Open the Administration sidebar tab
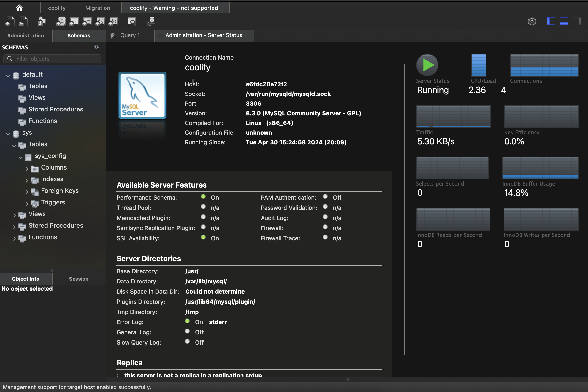This screenshot has height=392, width=588. [25, 36]
